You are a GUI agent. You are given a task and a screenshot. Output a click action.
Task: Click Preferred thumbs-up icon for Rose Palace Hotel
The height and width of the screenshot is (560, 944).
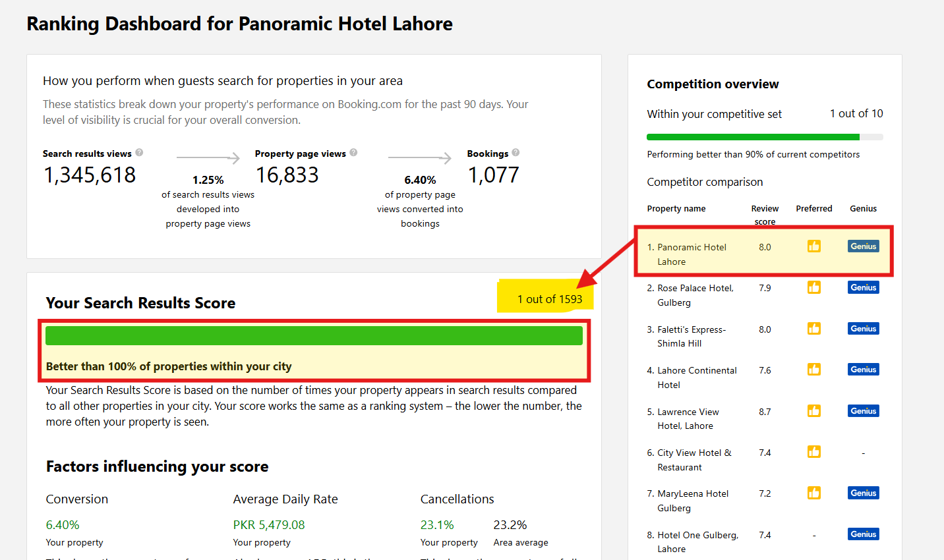click(814, 287)
